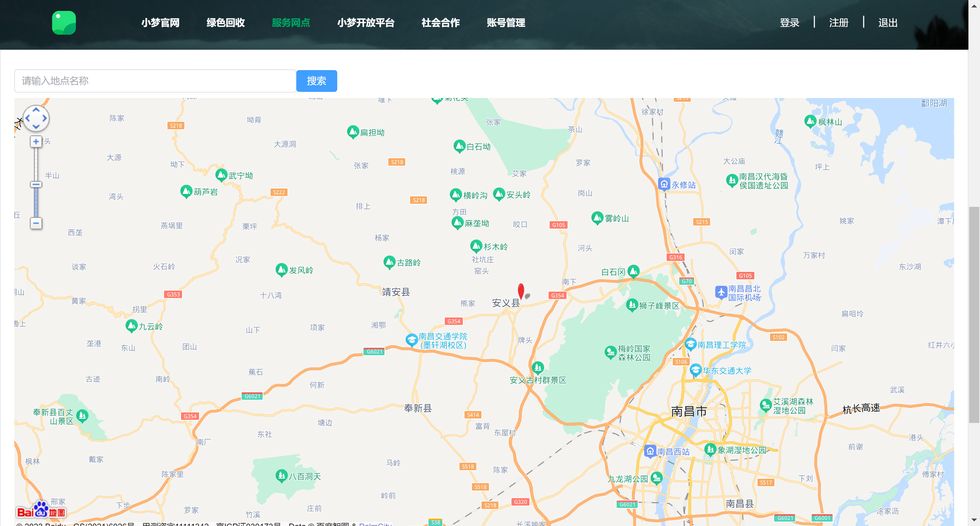Pan map left with left arrow
The height and width of the screenshot is (526, 980).
(x=27, y=118)
